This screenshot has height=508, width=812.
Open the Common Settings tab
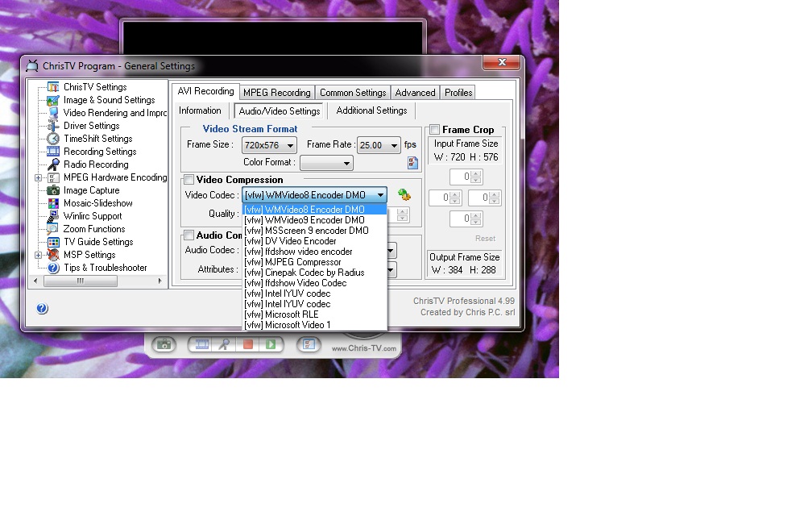tap(353, 93)
